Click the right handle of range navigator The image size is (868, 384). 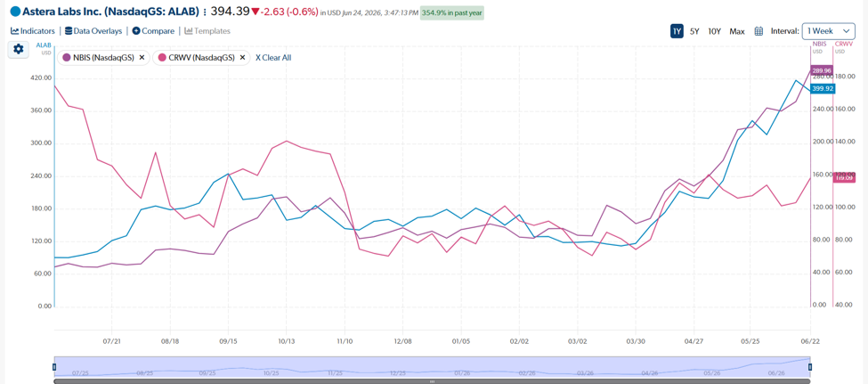810,367
